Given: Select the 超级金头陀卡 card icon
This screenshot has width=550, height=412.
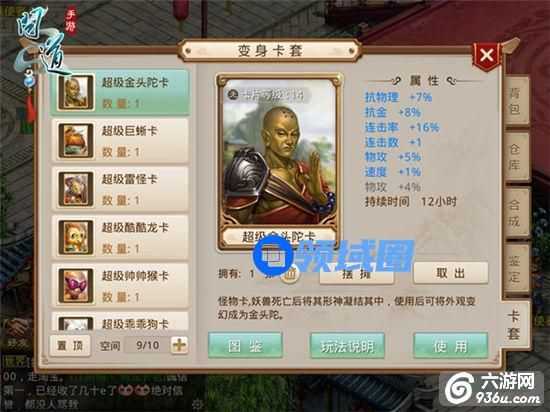Looking at the screenshot, I should [x=76, y=92].
